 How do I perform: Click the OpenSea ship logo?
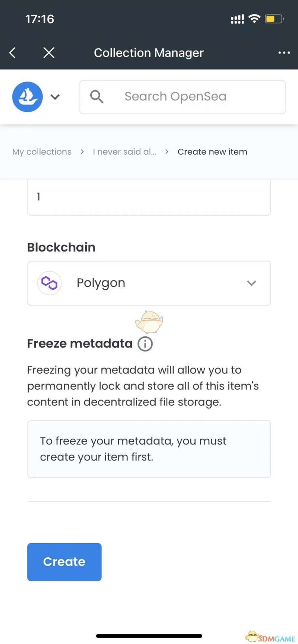tap(28, 97)
